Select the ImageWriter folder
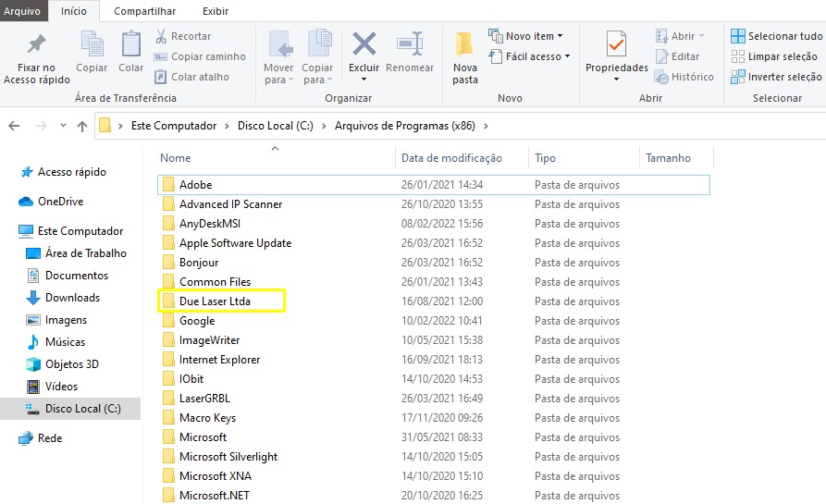 433,340
